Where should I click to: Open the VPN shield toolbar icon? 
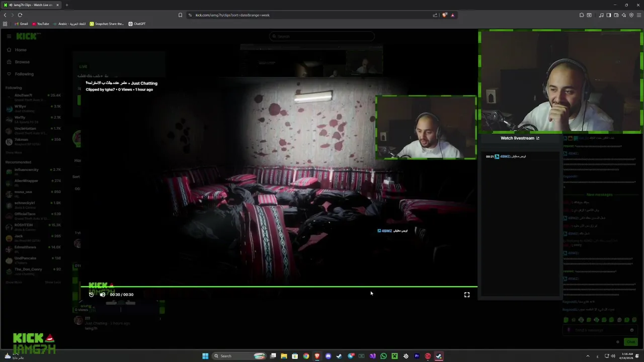(631, 15)
